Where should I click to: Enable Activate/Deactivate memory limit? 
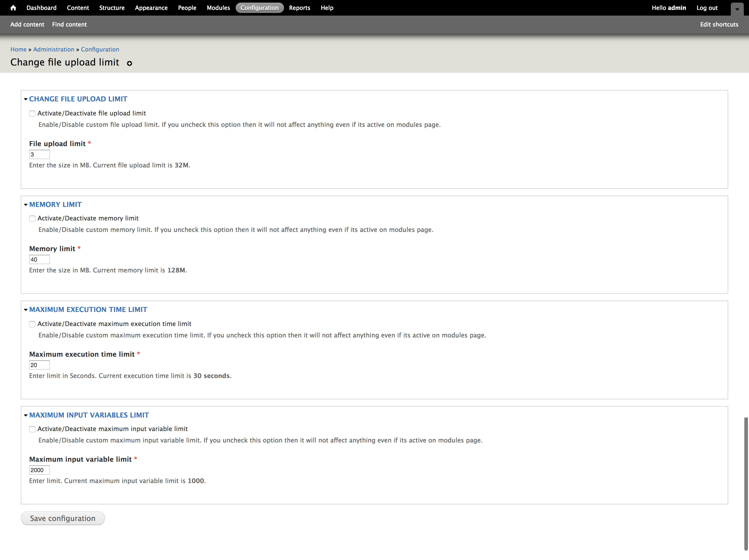32,218
